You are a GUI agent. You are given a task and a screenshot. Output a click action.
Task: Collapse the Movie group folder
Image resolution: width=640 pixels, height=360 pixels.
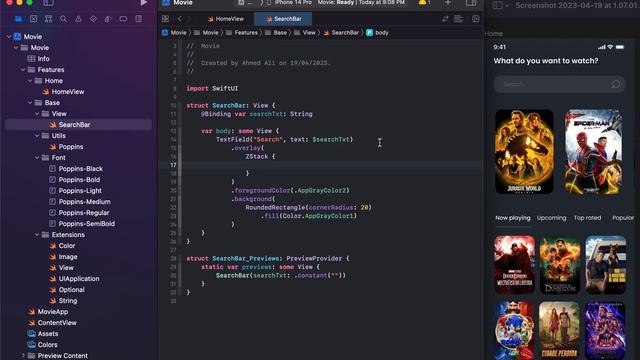[x=16, y=48]
